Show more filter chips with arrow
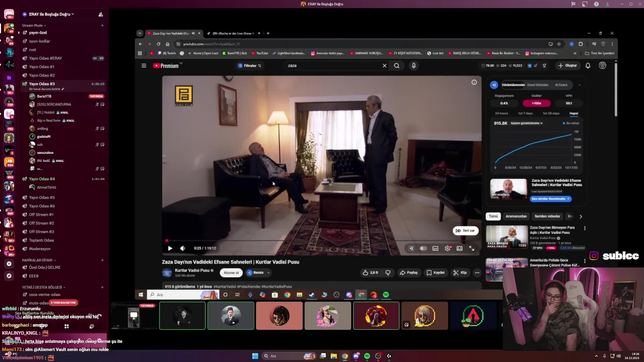The width and height of the screenshot is (644, 362). (581, 217)
